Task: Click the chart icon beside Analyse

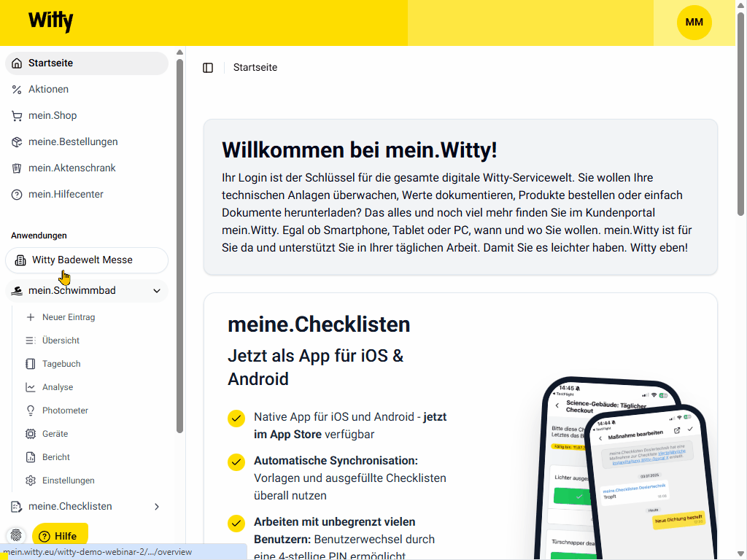Action: (31, 387)
